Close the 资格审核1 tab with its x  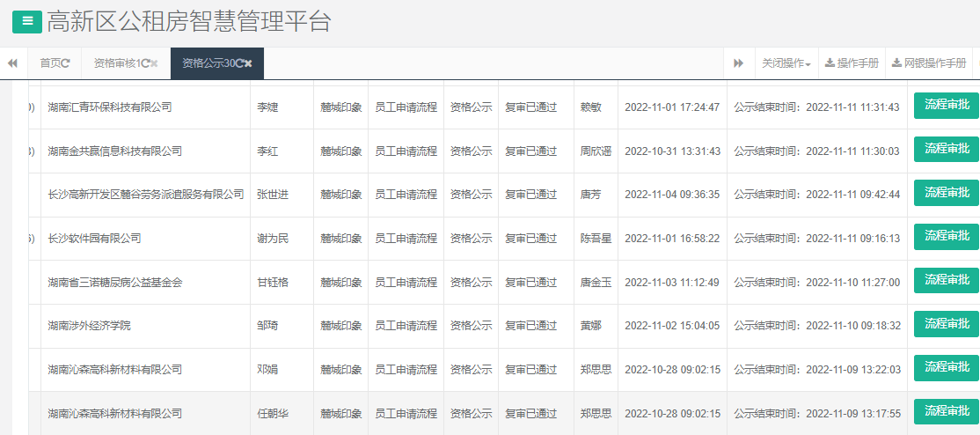coord(154,63)
